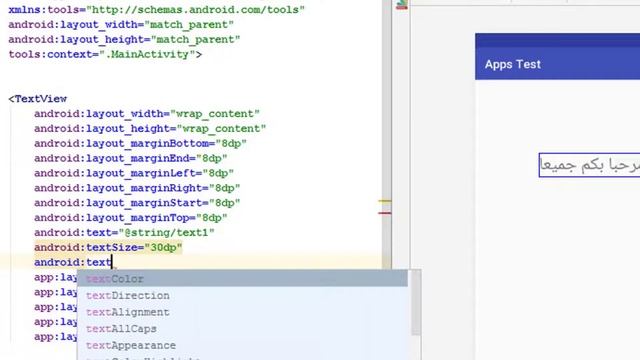
Task: Click the android:text="@string/text1" line
Action: pyautogui.click(x=124, y=233)
